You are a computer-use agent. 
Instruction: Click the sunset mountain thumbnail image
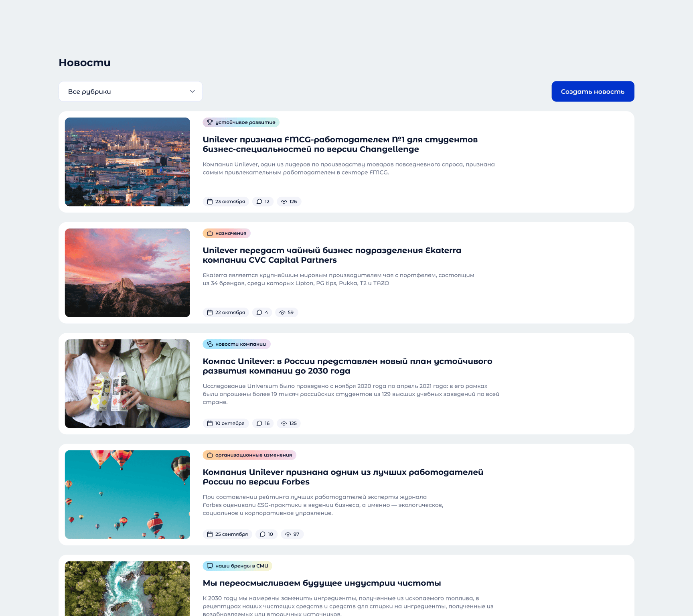(x=128, y=273)
